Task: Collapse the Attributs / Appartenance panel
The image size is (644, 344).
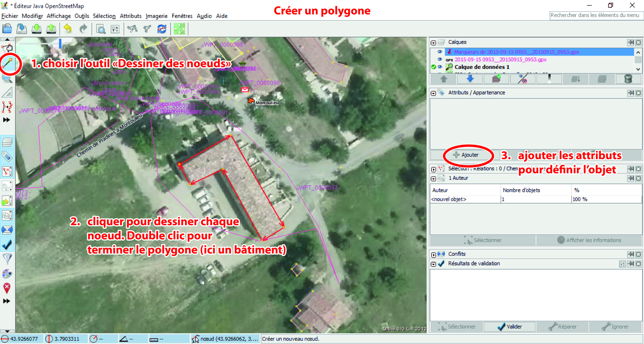Action: click(433, 93)
